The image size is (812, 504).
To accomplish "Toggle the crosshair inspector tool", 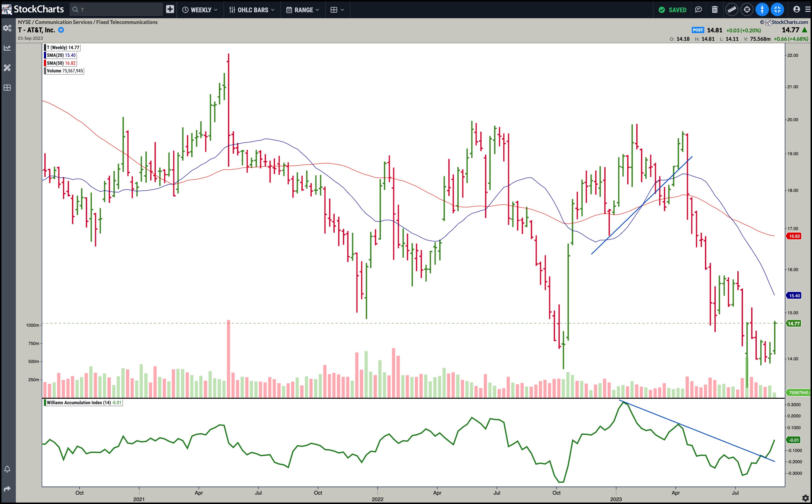I will (747, 10).
